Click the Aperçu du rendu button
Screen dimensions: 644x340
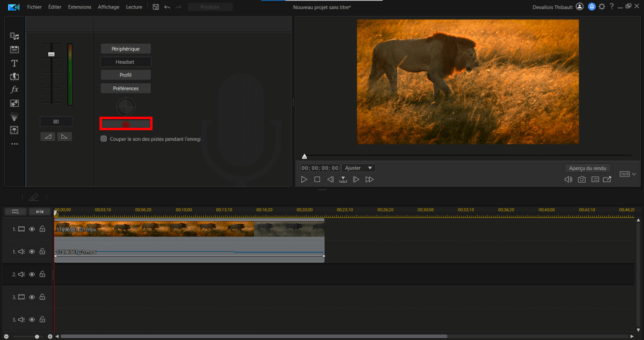point(588,168)
